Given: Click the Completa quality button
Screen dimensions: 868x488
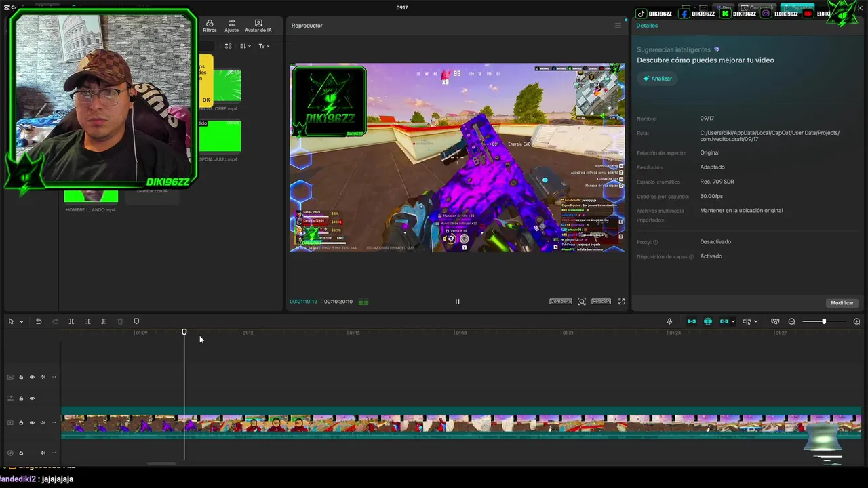Looking at the screenshot, I should point(561,302).
